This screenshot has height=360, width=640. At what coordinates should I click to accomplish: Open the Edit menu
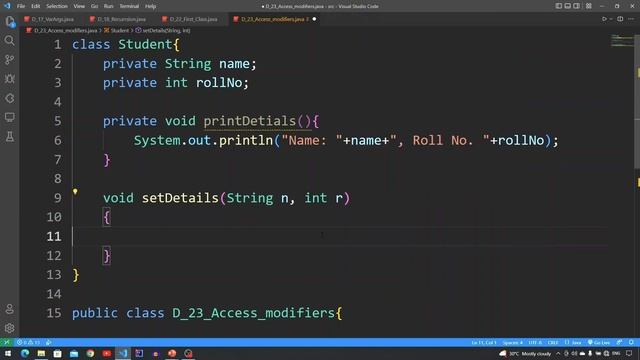point(36,6)
